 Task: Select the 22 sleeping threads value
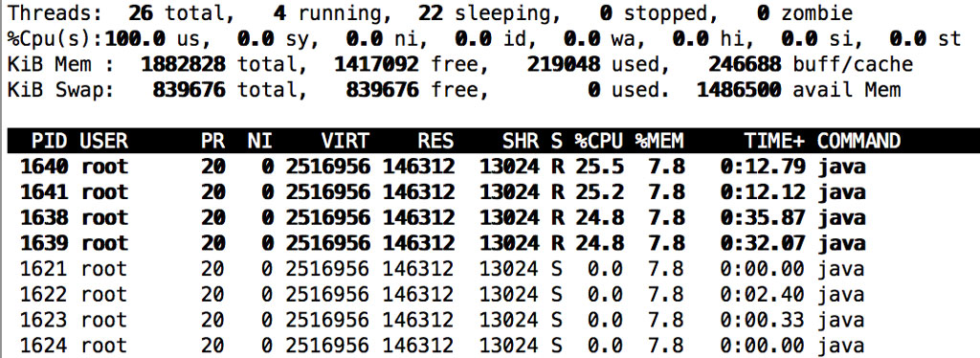tap(431, 13)
